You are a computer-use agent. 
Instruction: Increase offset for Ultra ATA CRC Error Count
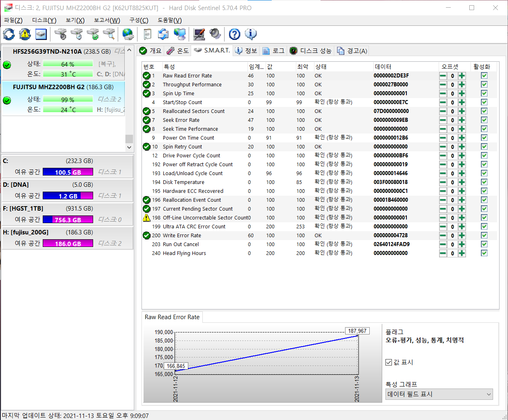pyautogui.click(x=462, y=227)
